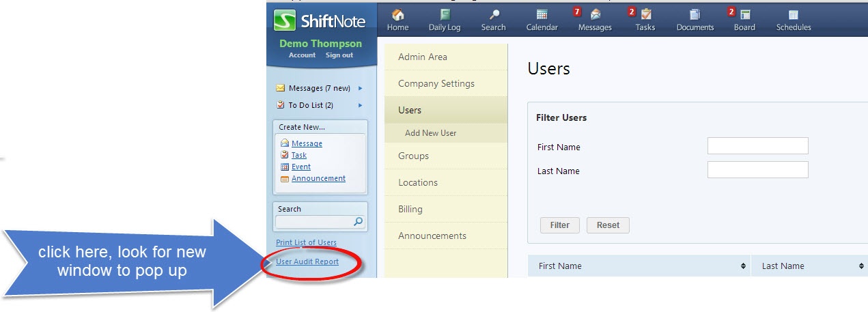Open the Board icon
Viewport: 868px width, 312px height.
tap(744, 15)
